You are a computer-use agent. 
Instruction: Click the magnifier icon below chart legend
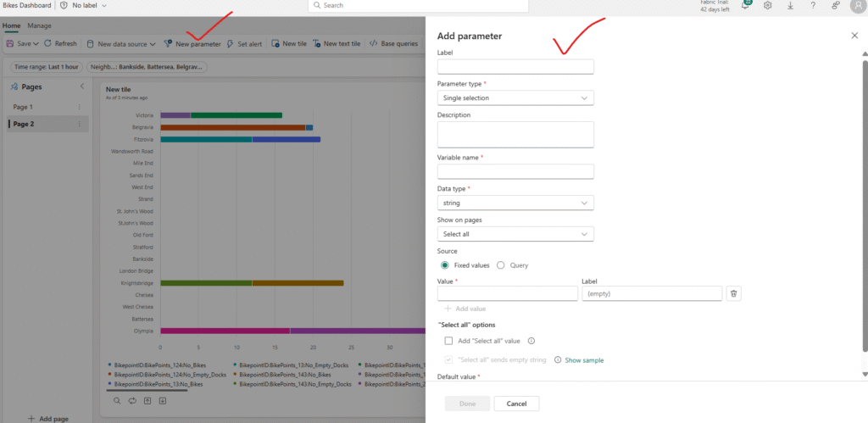[118, 400]
